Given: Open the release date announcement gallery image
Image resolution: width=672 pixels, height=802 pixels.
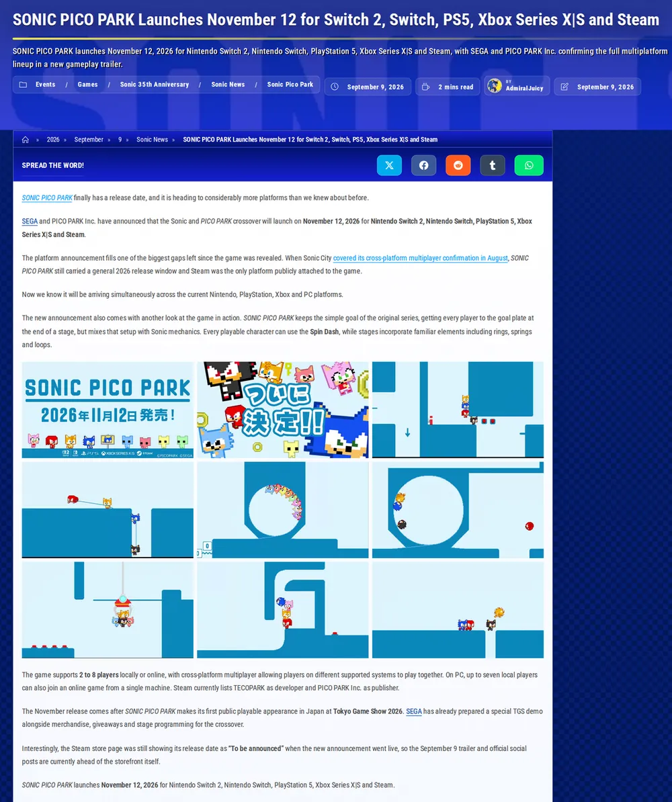Looking at the screenshot, I should click(108, 410).
